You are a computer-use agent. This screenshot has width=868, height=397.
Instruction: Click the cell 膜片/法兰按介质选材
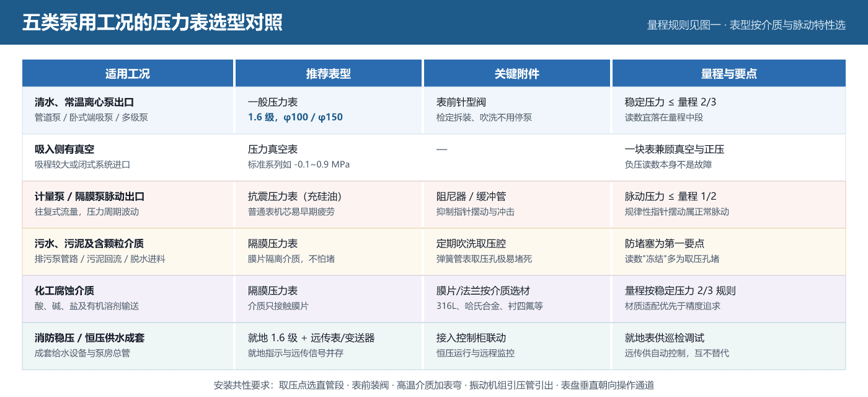point(483,291)
